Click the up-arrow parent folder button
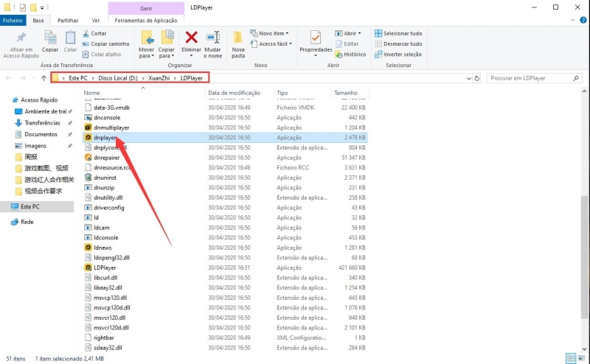Image resolution: width=590 pixels, height=364 pixels. click(44, 77)
